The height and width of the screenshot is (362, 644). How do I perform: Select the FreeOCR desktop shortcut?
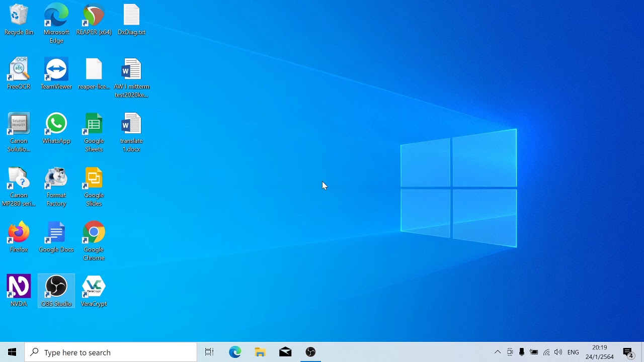[x=19, y=74]
